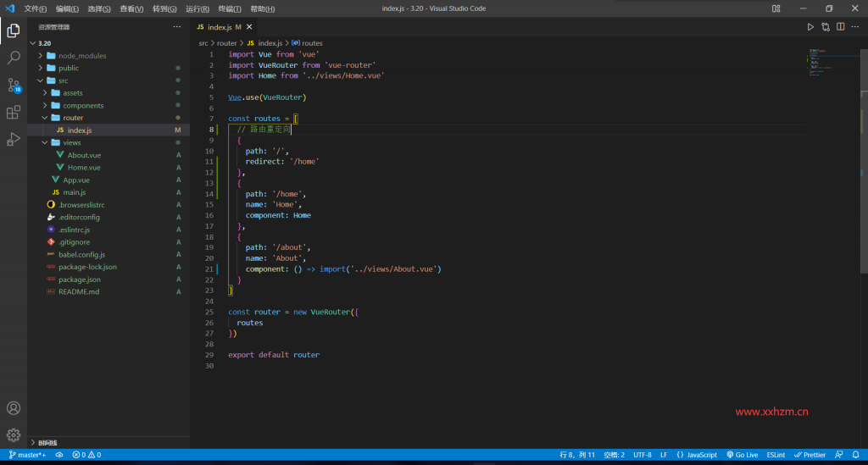
Task: Click the Accounts icon in activity bar
Action: click(x=14, y=408)
